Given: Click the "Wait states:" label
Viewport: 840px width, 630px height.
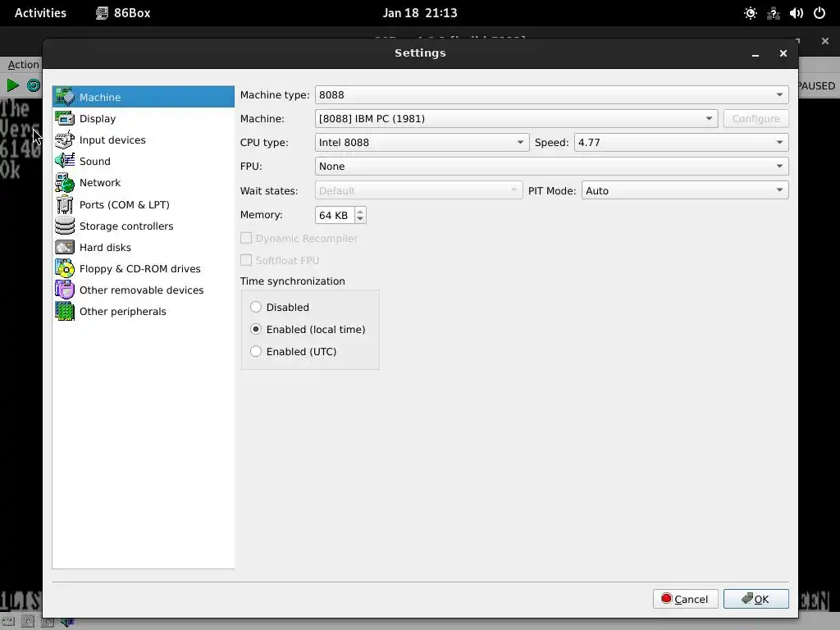Looking at the screenshot, I should (269, 190).
